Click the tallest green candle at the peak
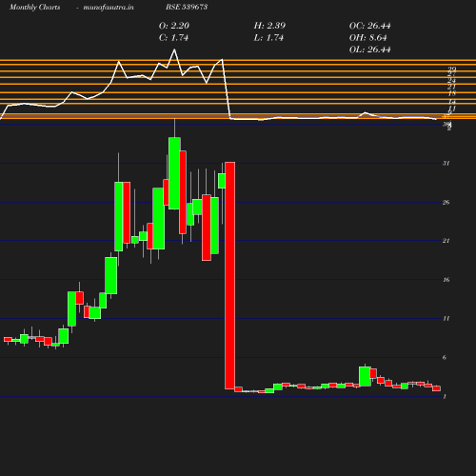The image size is (476, 476). pyautogui.click(x=174, y=173)
